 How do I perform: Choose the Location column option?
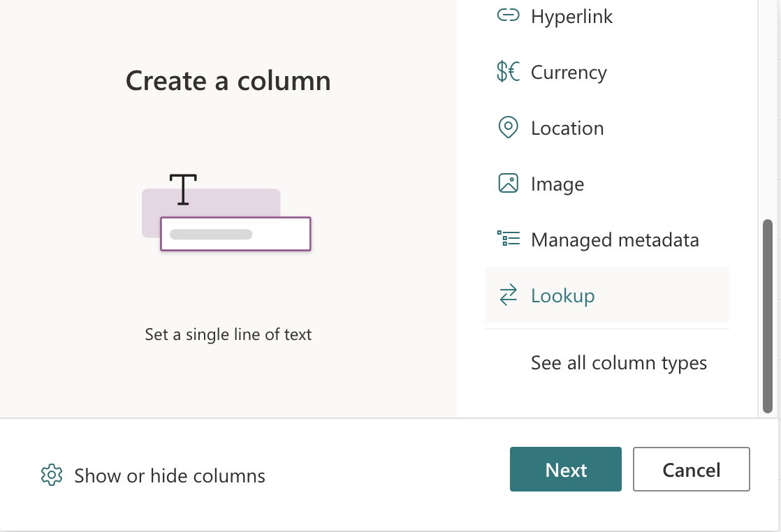[568, 127]
